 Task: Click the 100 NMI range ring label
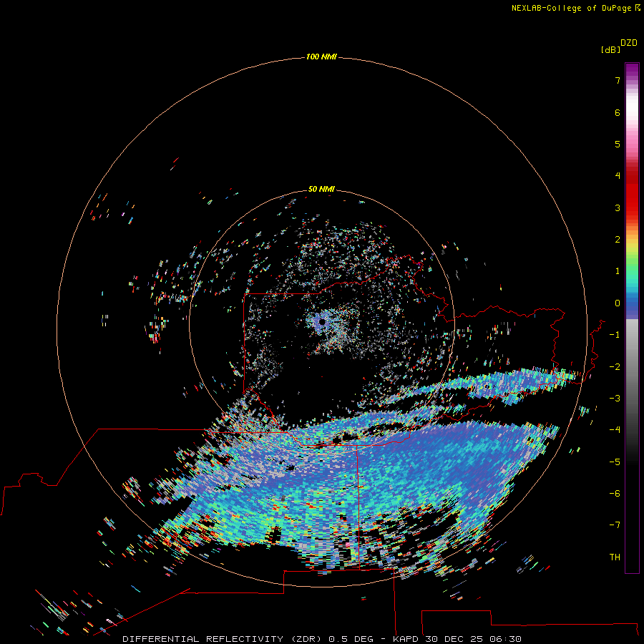pyautogui.click(x=321, y=57)
